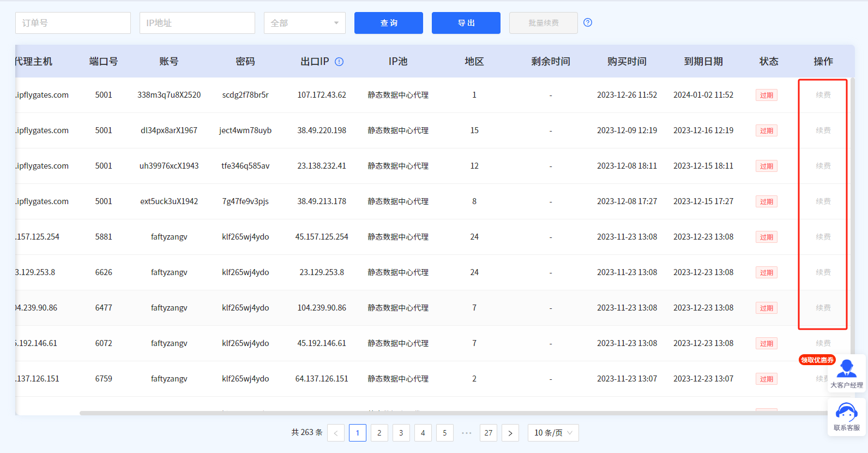Jump to page 27
Viewport: 868px width, 453px height.
click(489, 433)
